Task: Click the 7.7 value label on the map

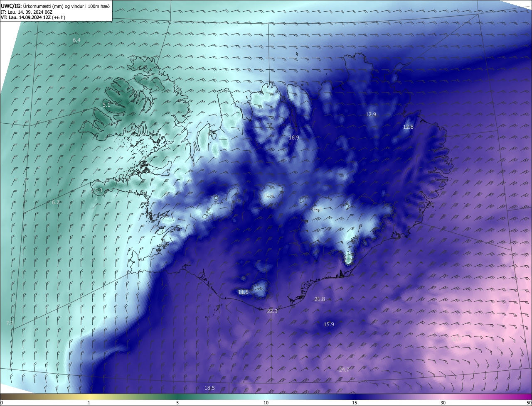Action: point(10,323)
